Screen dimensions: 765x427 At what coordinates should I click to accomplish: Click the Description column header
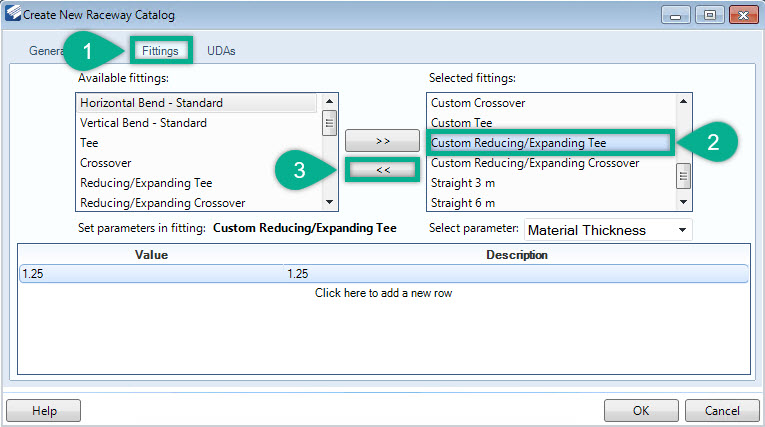(517, 255)
